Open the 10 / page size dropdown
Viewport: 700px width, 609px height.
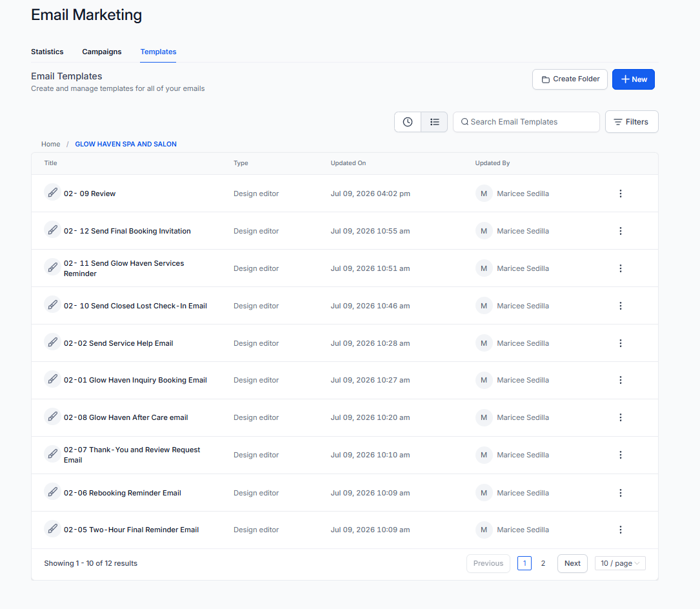click(x=620, y=563)
